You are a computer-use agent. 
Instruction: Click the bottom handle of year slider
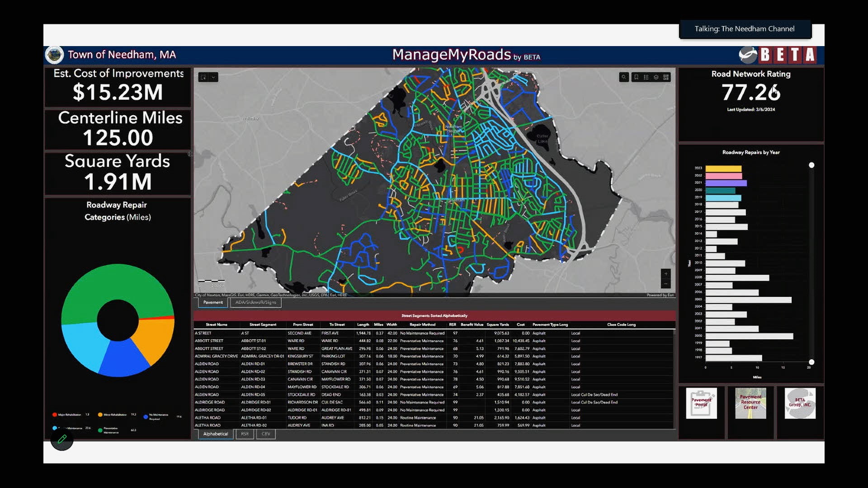click(x=811, y=362)
